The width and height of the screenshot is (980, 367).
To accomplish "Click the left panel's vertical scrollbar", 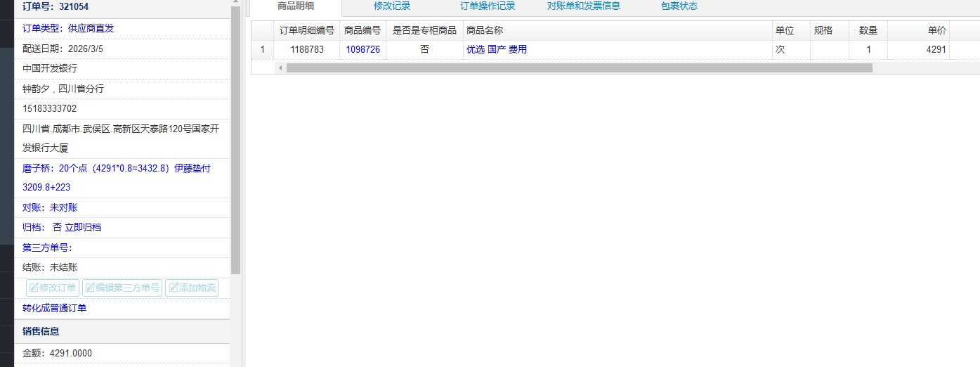I will [x=236, y=141].
